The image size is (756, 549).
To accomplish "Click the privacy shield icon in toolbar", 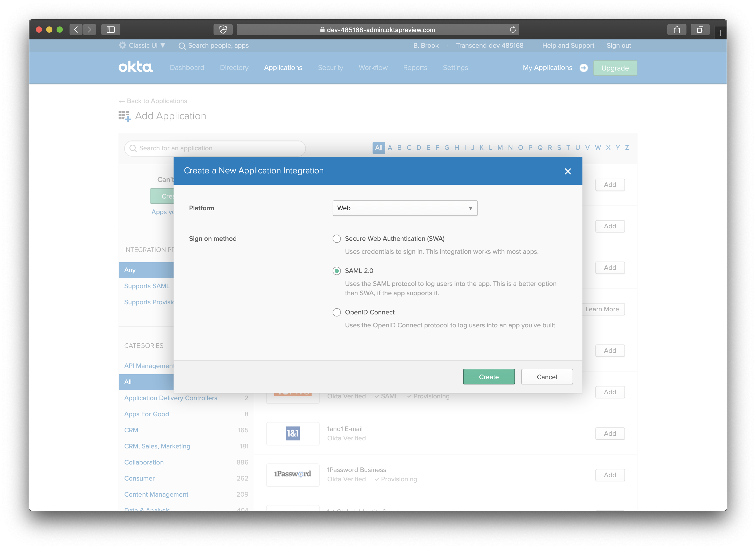I will [223, 30].
